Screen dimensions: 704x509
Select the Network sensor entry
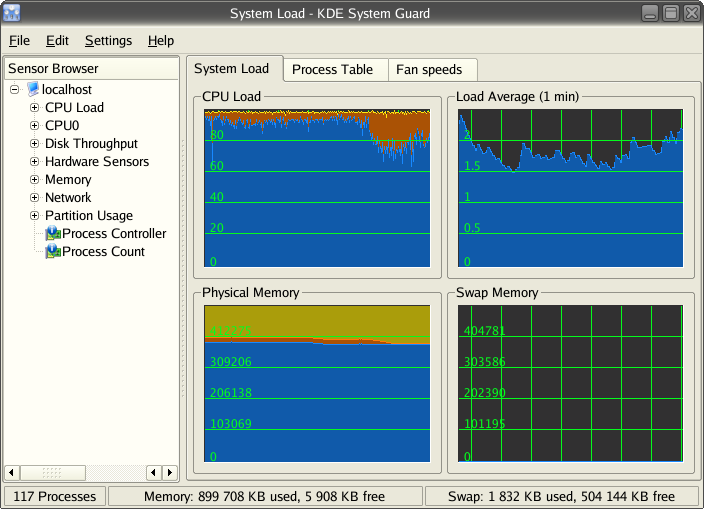point(68,198)
